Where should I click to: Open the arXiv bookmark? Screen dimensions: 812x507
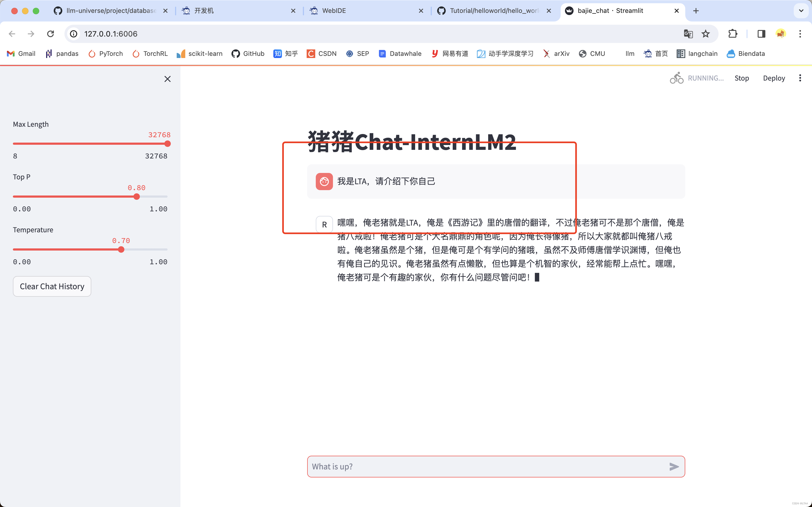click(x=556, y=54)
